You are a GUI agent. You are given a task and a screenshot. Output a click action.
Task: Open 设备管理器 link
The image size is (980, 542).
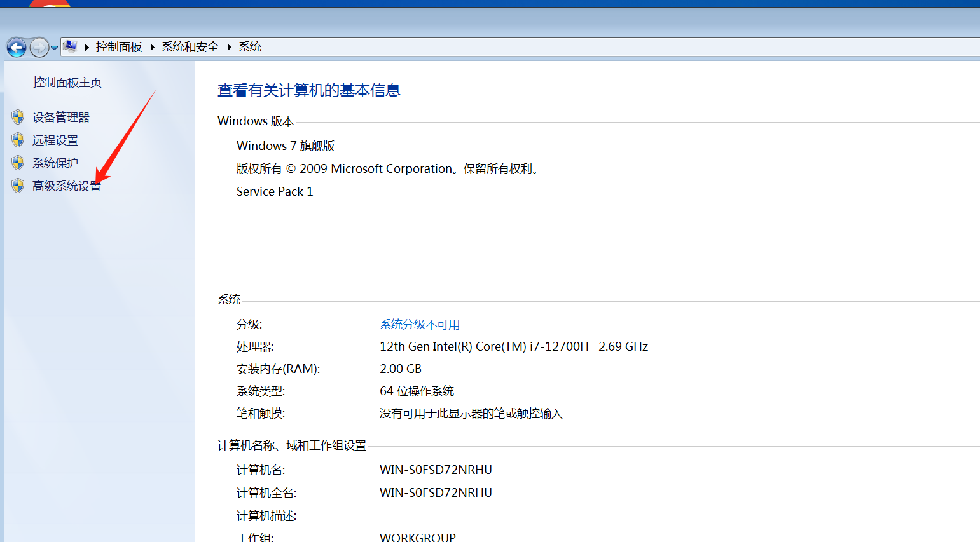pos(61,118)
